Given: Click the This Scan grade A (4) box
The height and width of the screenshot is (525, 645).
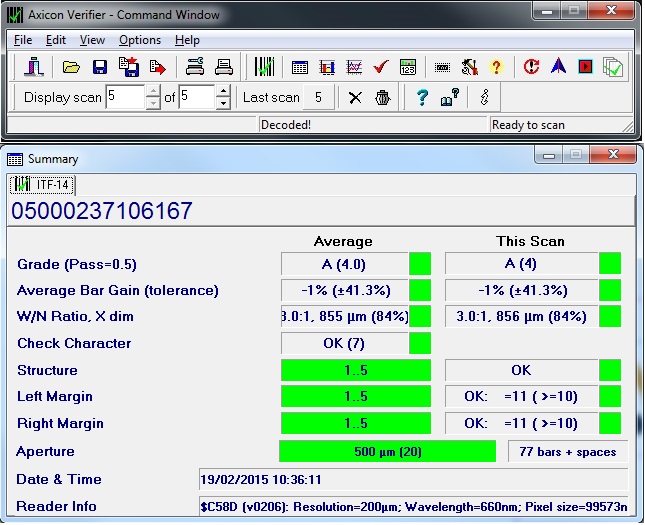Looking at the screenshot, I should pyautogui.click(x=521, y=264).
